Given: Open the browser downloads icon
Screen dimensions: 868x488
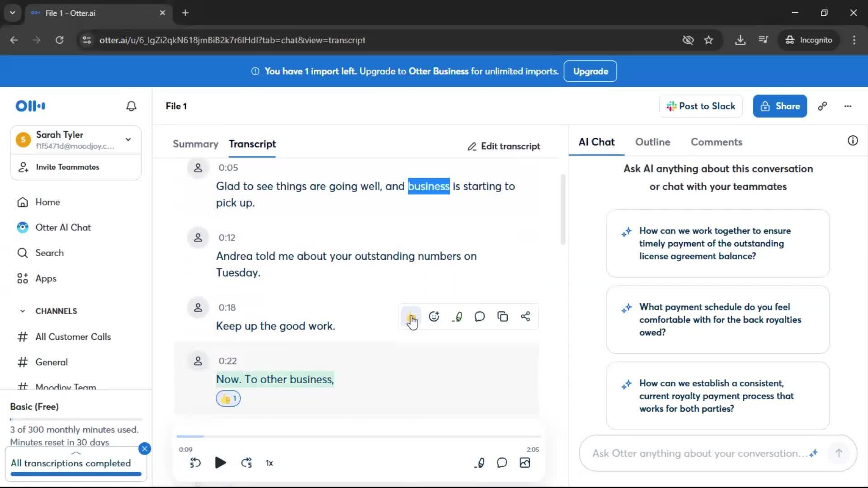Looking at the screenshot, I should [740, 40].
